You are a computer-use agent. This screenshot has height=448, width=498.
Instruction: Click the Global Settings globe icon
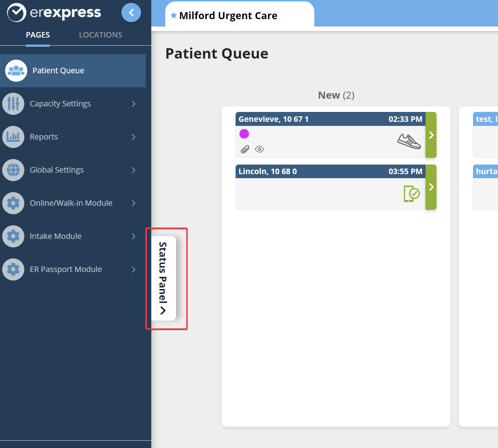tap(13, 170)
